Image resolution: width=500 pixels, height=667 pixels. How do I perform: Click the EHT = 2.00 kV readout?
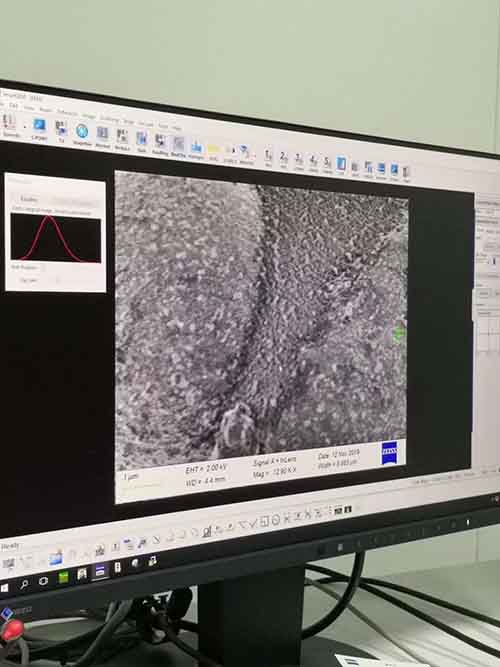coord(206,469)
